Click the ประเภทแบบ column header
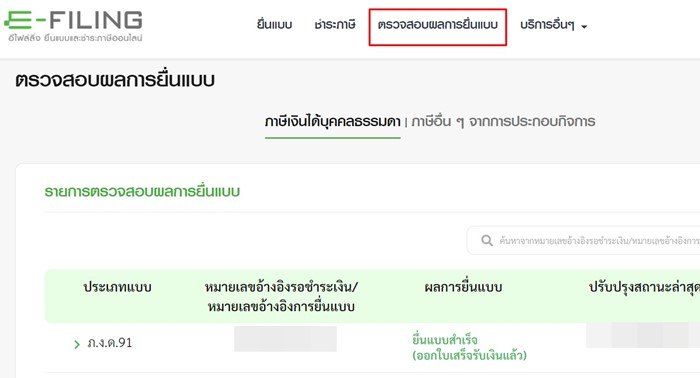The image size is (700, 378). 117,287
